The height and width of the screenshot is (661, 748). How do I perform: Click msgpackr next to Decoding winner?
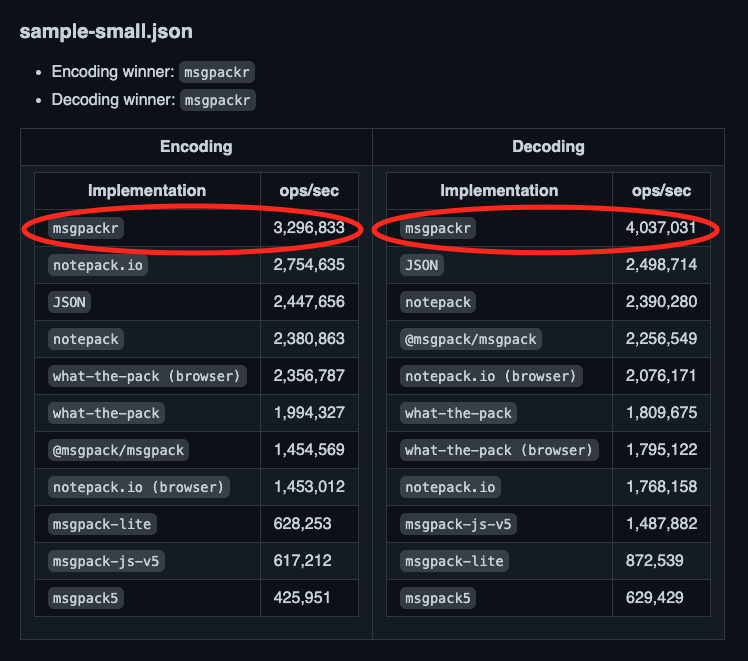(x=218, y=100)
